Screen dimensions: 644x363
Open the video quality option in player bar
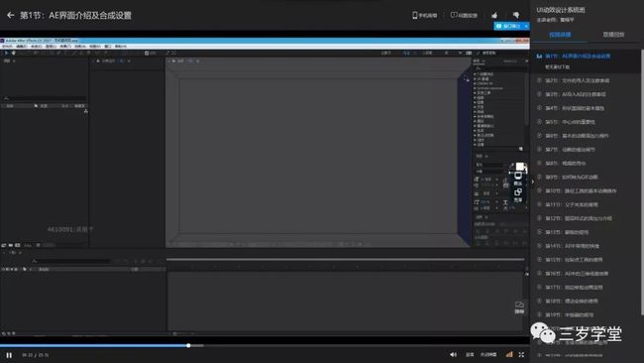(x=488, y=355)
